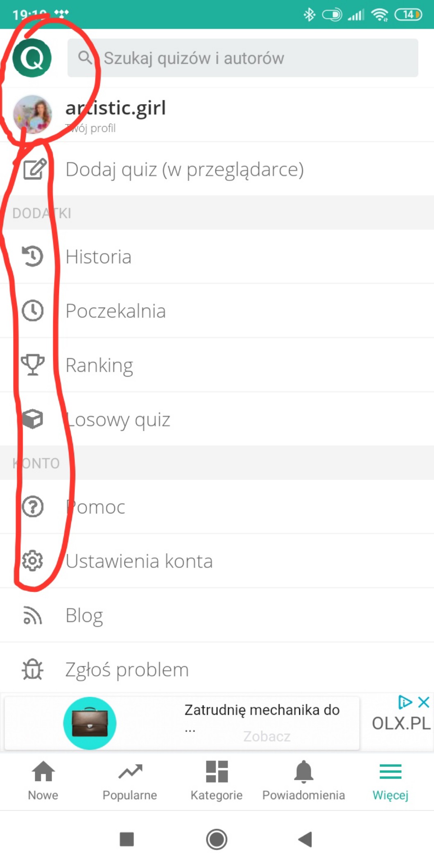This screenshot has height=868, width=434.
Task: Open the Kategorie tab
Action: point(217,780)
